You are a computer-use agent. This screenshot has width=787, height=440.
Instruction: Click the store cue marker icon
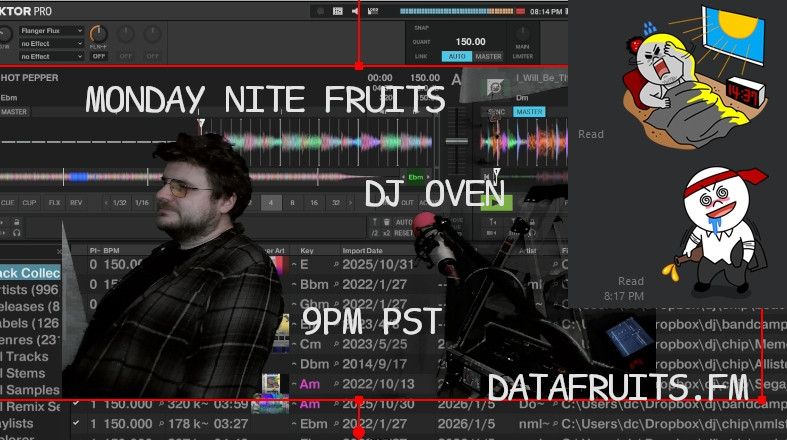tap(374, 222)
